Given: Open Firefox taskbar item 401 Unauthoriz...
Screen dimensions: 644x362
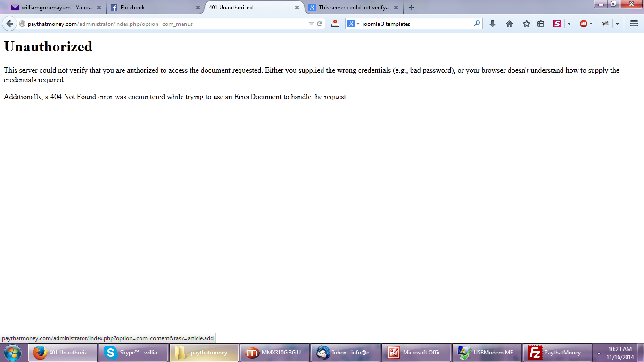Looking at the screenshot, I should click(x=63, y=352).
